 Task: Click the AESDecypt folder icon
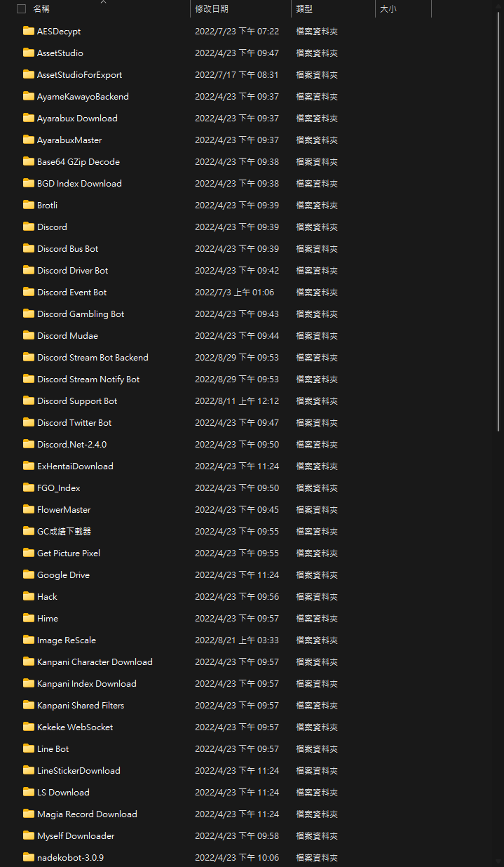click(28, 31)
